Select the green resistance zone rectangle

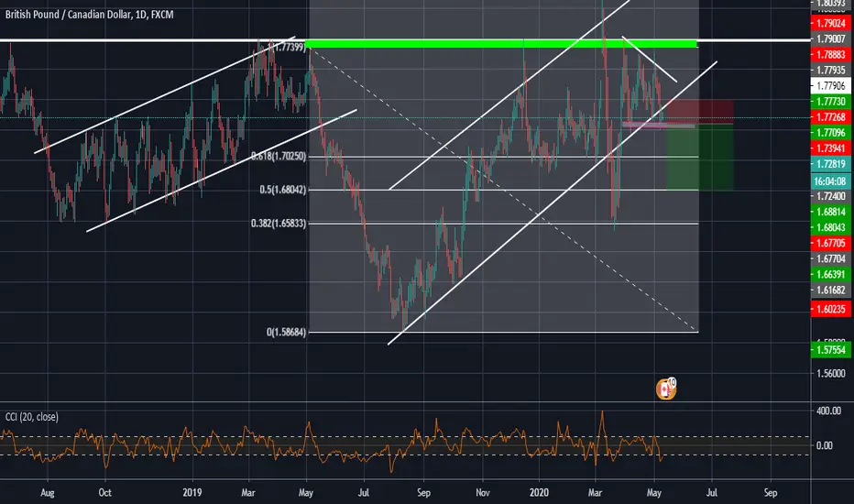[x=501, y=44]
